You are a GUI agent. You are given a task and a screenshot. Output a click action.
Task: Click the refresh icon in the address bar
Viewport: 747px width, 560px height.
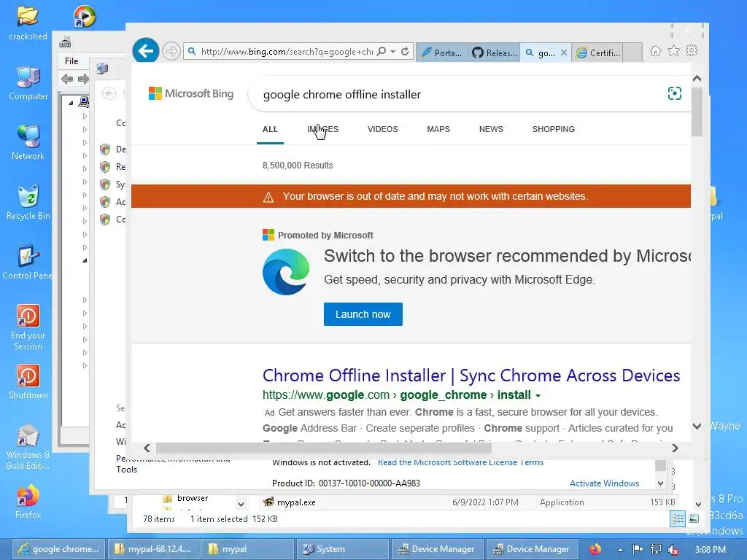pyautogui.click(x=405, y=52)
